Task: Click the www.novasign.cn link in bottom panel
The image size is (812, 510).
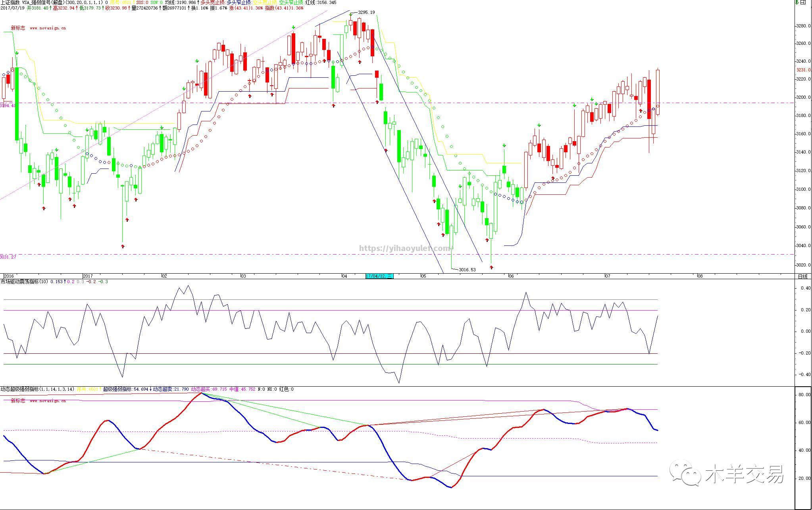Action: pos(48,401)
